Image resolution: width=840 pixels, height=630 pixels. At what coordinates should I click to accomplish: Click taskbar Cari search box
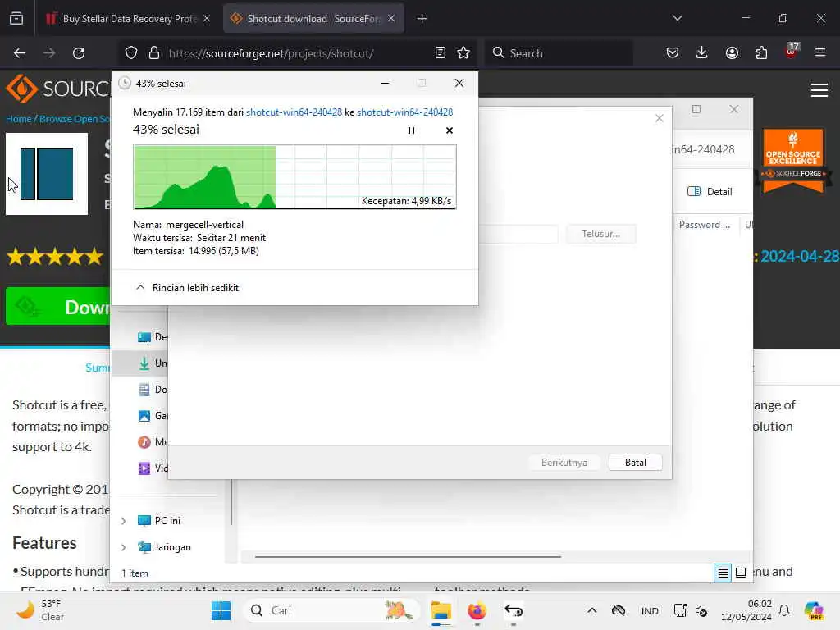click(x=331, y=610)
